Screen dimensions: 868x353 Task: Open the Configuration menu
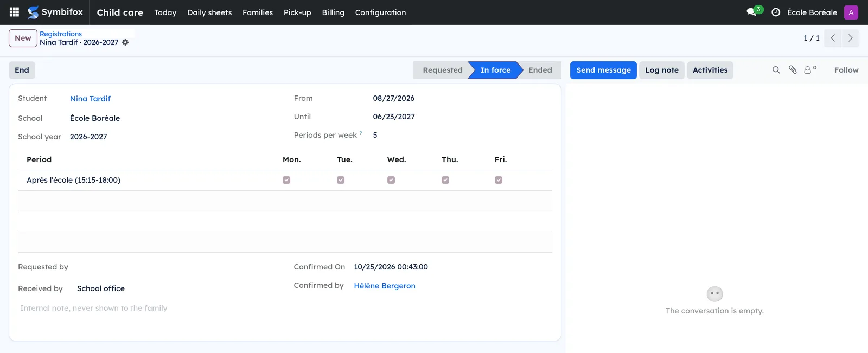[380, 12]
